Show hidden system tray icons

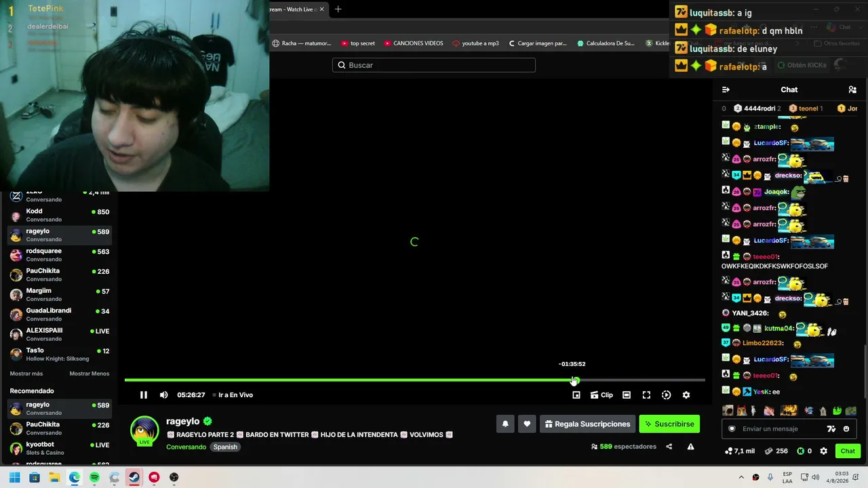[742, 477]
